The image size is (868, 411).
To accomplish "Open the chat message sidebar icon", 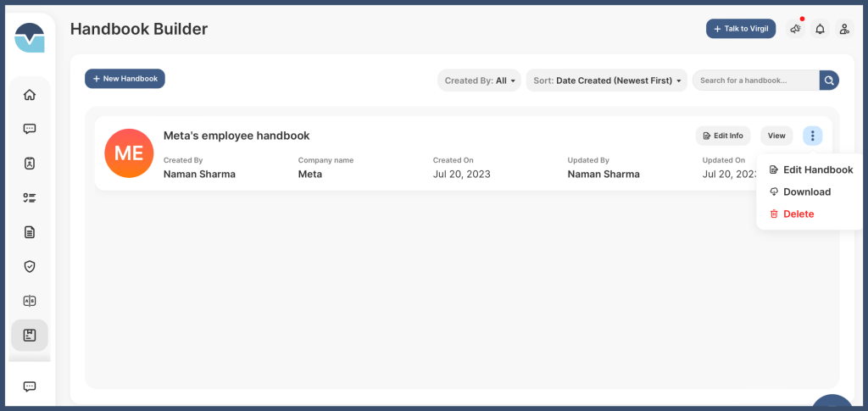I will point(30,129).
